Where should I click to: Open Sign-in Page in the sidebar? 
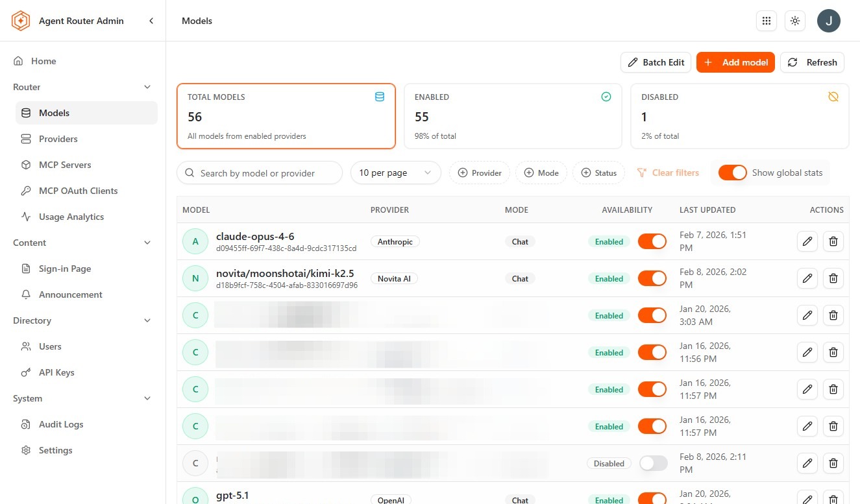[86, 269]
